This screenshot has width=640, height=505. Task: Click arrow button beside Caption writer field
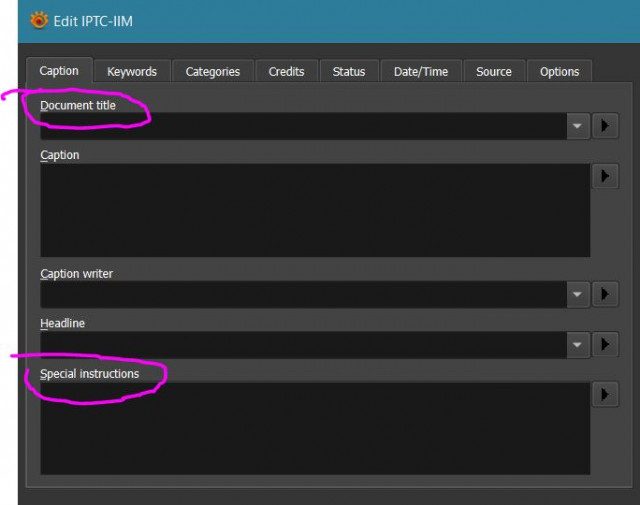605,294
